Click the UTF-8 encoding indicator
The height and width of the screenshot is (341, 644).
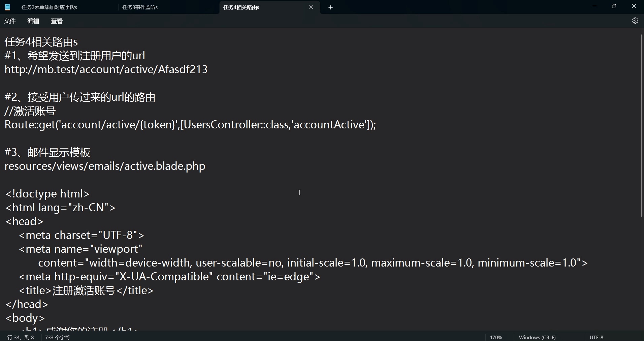click(x=596, y=337)
